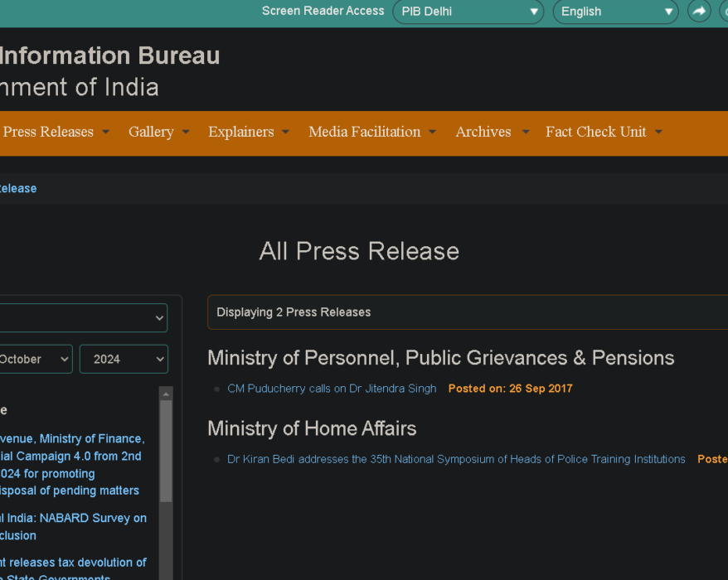Open the Archives menu
The width and height of the screenshot is (728, 580).
click(493, 132)
